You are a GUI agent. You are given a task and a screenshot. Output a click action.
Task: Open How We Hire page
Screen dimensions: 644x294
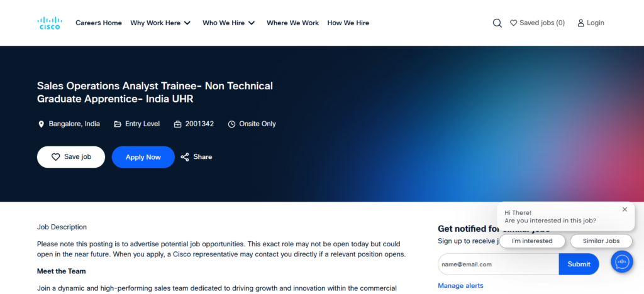[x=348, y=23]
